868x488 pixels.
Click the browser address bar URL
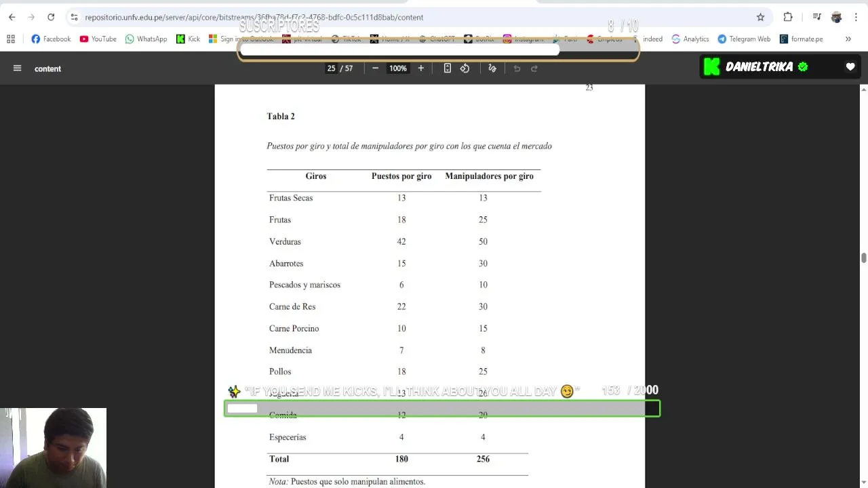point(254,17)
